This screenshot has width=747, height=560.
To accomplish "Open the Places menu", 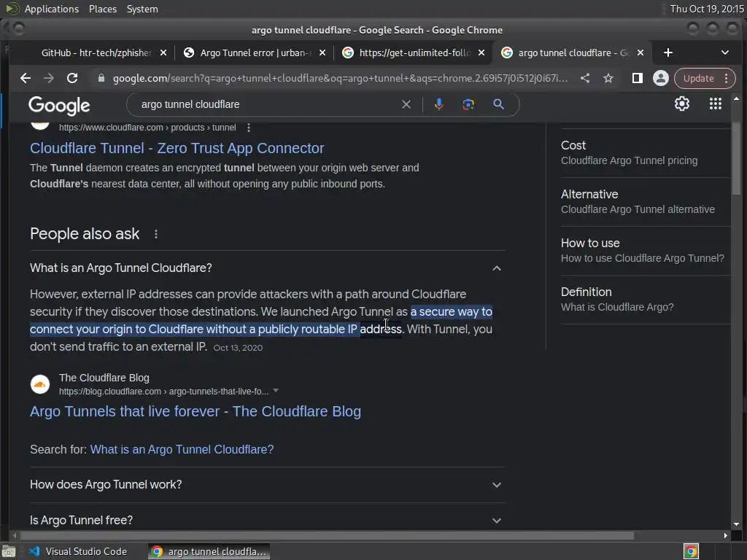I will point(103,9).
